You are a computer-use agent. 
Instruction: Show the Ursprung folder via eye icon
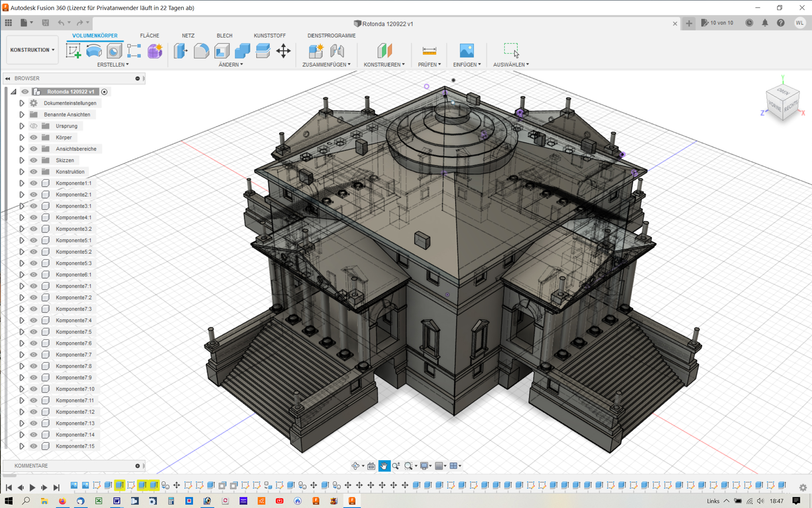click(x=33, y=126)
